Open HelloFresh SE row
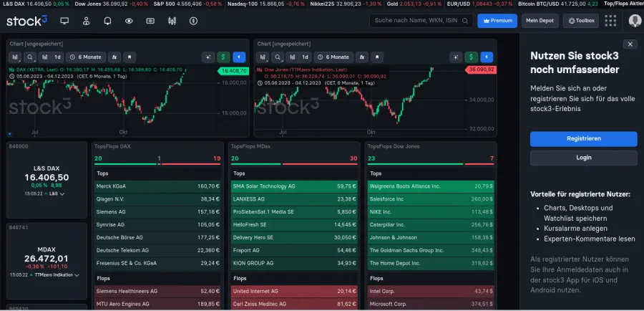644x311 pixels. tap(294, 224)
